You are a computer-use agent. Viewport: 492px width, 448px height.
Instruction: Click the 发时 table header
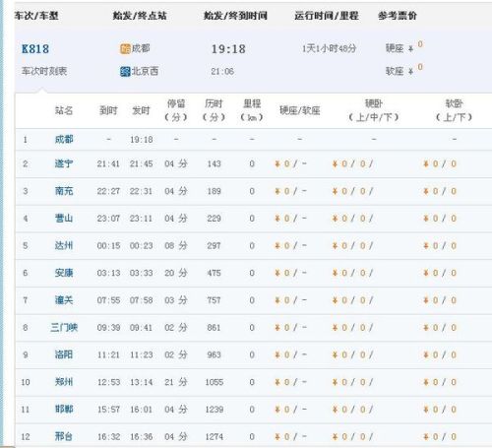tap(141, 110)
